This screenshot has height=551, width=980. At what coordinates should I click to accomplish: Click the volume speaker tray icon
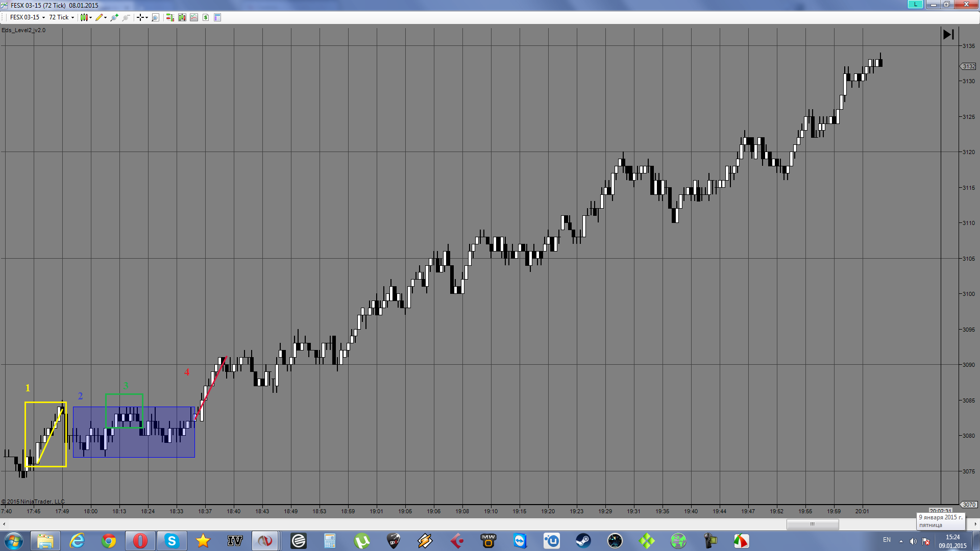(913, 541)
